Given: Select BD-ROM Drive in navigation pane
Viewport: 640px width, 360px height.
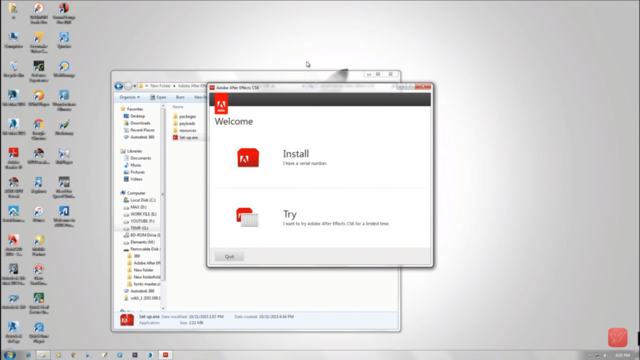Looking at the screenshot, I should coord(142,235).
